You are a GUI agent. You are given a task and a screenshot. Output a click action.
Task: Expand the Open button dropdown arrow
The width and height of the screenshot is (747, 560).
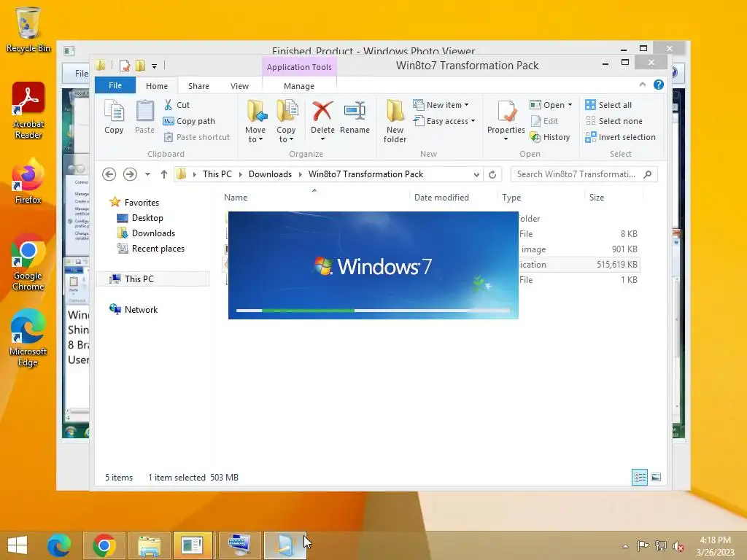tap(570, 105)
